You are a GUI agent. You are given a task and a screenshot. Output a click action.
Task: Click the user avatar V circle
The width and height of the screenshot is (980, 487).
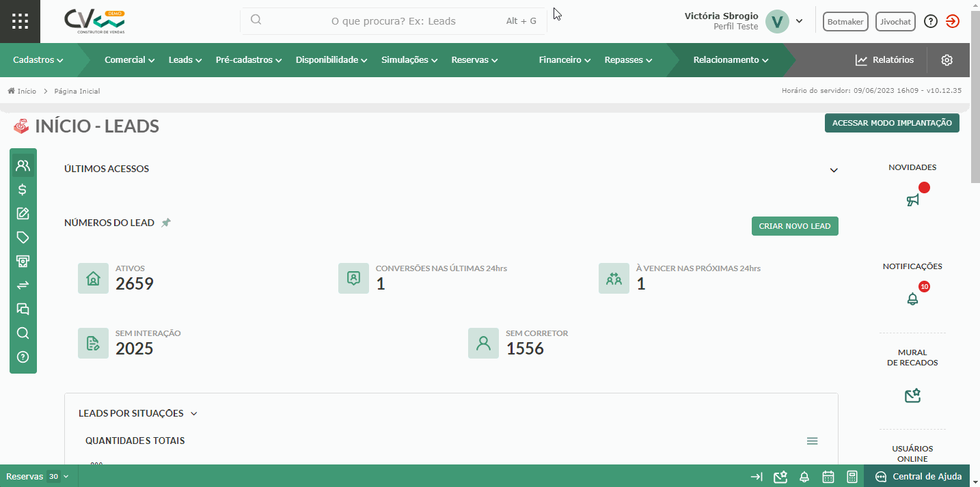pos(777,21)
